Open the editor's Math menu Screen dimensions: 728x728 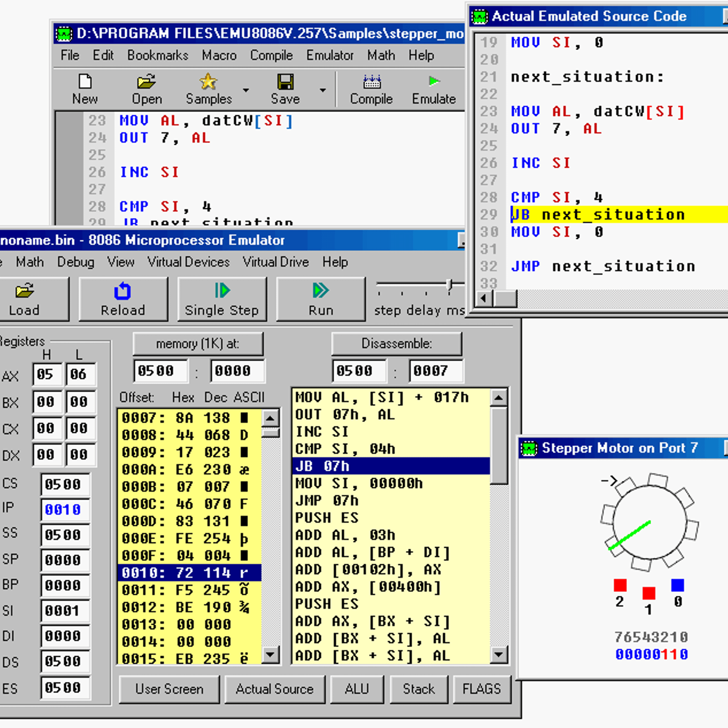click(381, 56)
